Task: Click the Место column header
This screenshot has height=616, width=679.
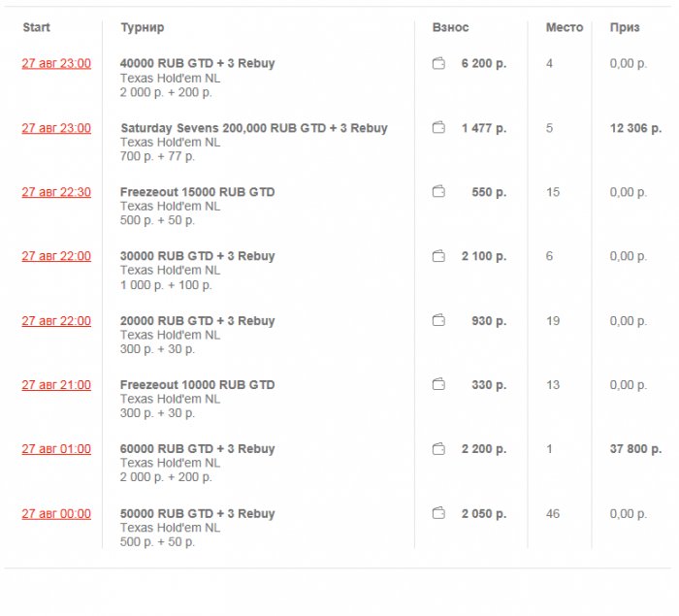Action: [x=565, y=27]
